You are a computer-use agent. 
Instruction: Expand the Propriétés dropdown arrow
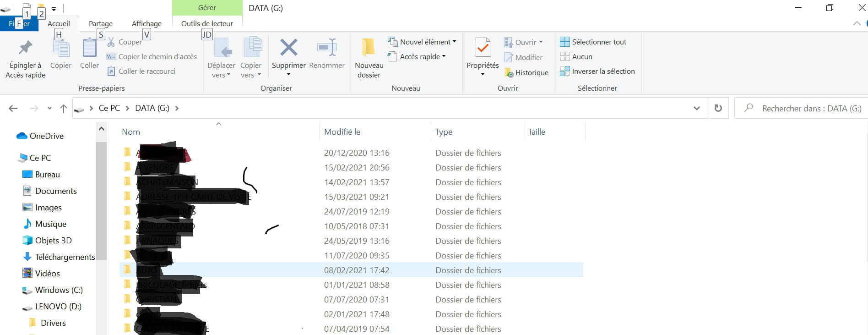tap(483, 74)
